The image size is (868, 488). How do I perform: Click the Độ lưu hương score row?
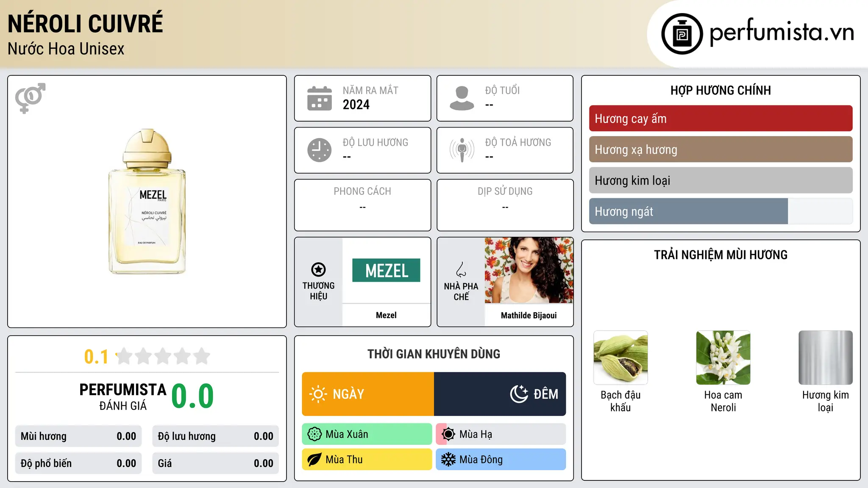coord(215,436)
